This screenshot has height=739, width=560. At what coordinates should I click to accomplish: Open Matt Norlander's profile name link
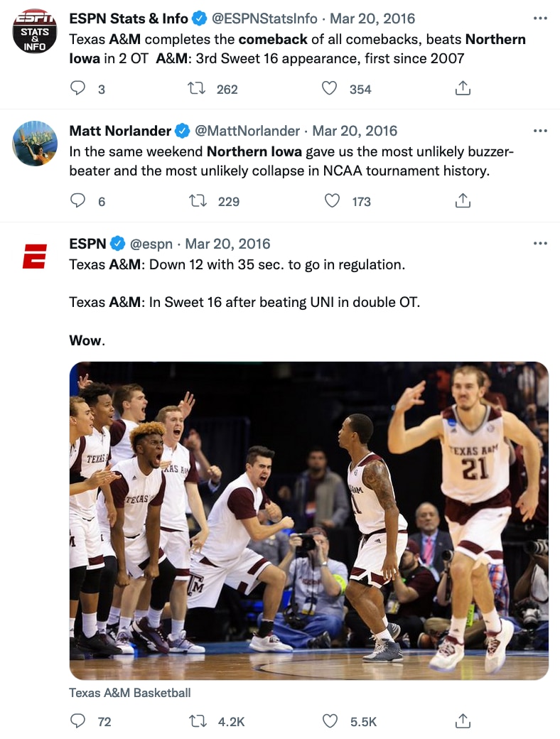pos(120,131)
